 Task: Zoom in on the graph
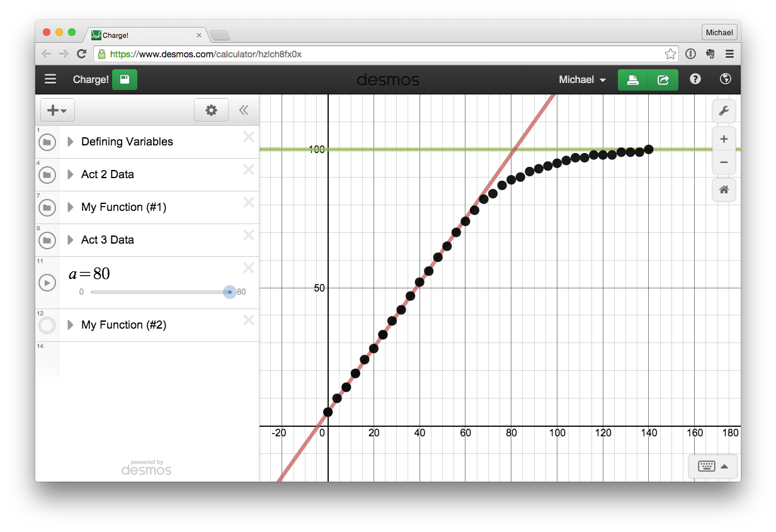724,139
